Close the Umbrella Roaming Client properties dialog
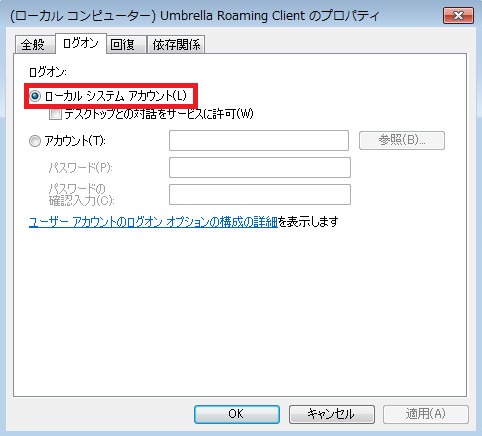Image resolution: width=482 pixels, height=436 pixels. 458,15
